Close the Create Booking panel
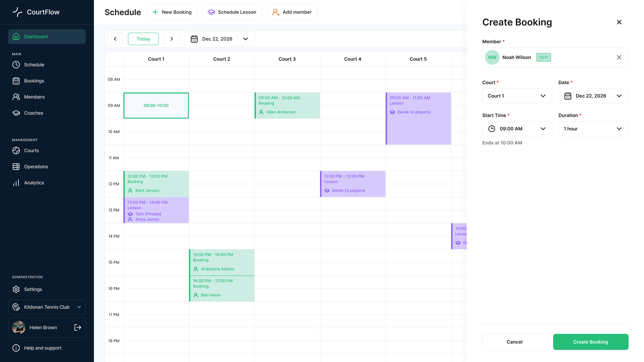The image size is (644, 362). tap(619, 22)
